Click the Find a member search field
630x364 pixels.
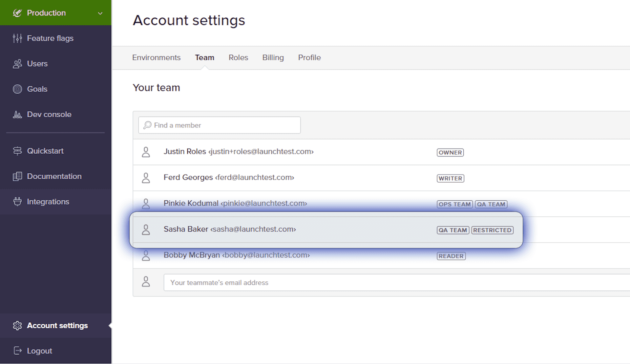tap(219, 125)
